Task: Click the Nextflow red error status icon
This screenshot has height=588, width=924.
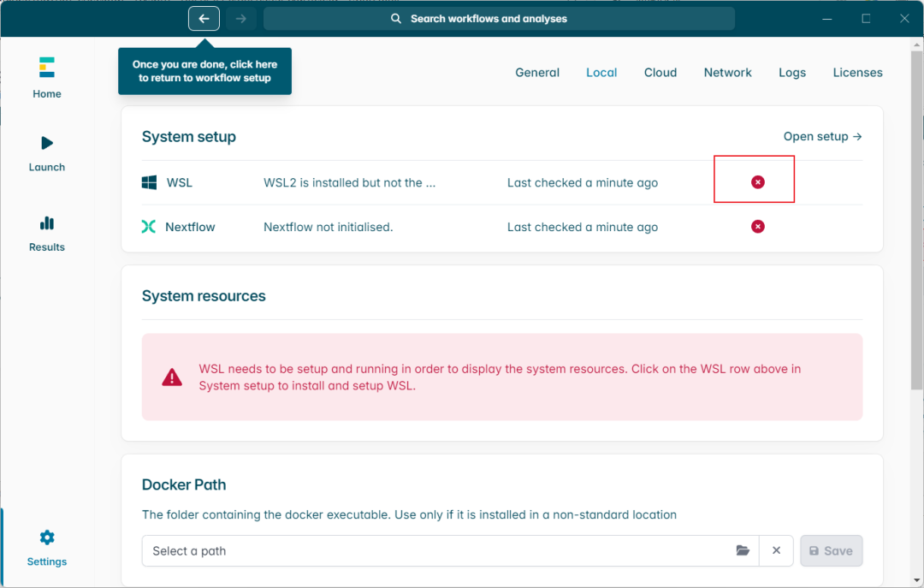Action: pos(757,227)
